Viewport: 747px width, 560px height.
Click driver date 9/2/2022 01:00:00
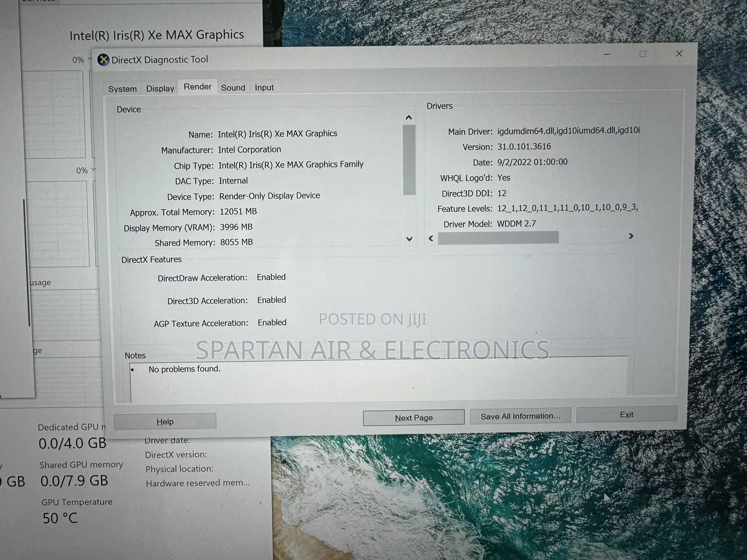[x=532, y=162]
